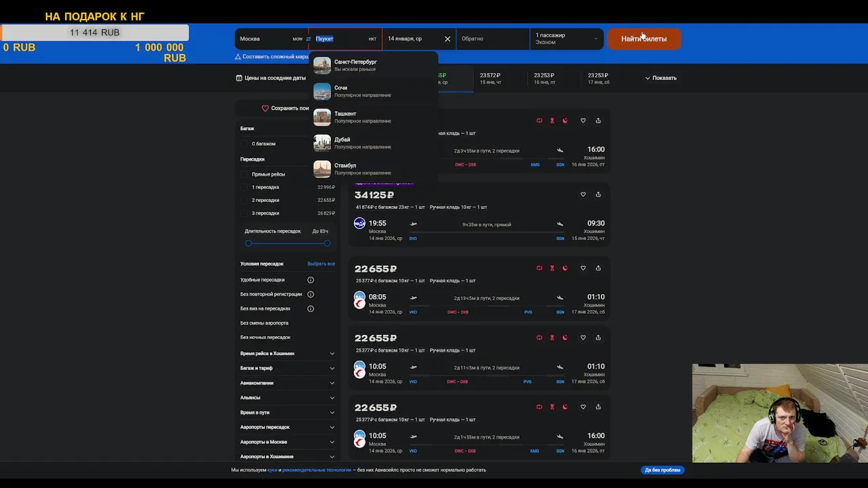Click moon icon on the 2д 11ч 5м ticket
868x488 pixels.
(x=565, y=338)
